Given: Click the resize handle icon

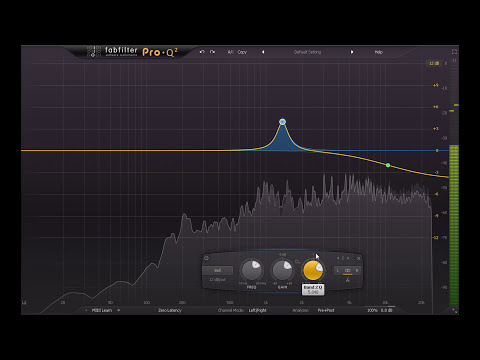Looking at the screenshot, I should (455, 311).
